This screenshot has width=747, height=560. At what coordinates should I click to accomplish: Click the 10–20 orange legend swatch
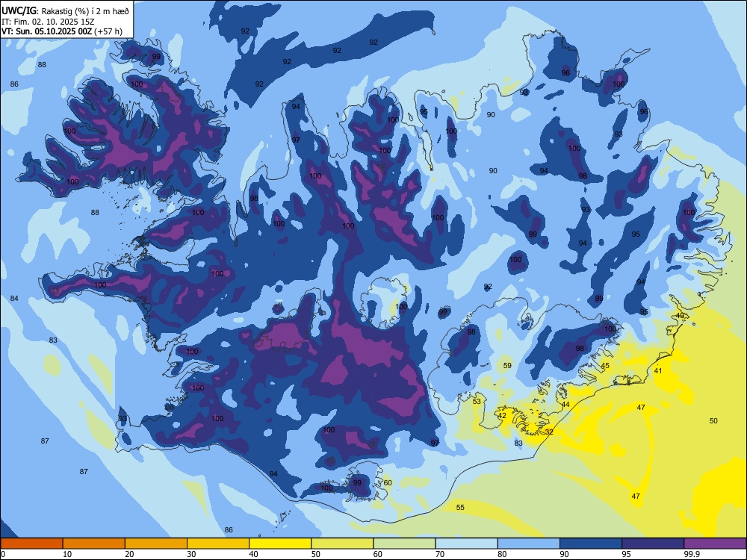pyautogui.click(x=94, y=544)
